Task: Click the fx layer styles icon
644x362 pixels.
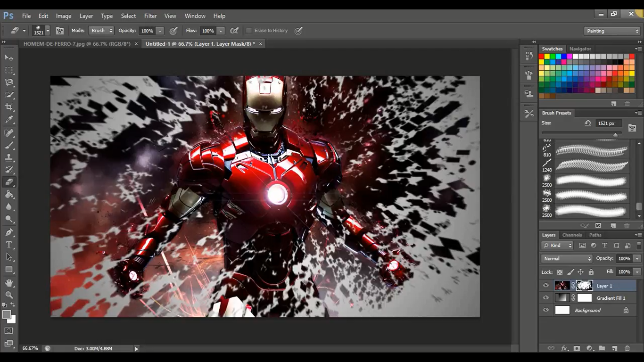Action: coord(565,348)
